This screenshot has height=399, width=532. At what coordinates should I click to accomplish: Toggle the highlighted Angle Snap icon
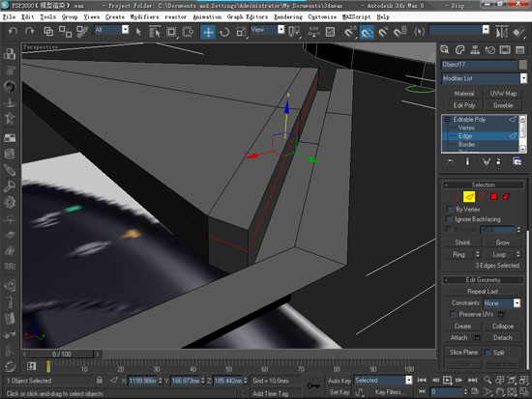pyautogui.click(x=367, y=32)
